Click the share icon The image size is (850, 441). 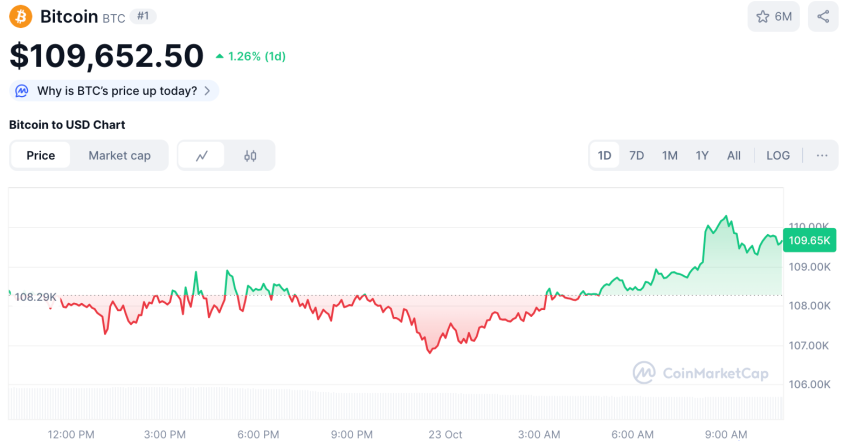(x=823, y=17)
